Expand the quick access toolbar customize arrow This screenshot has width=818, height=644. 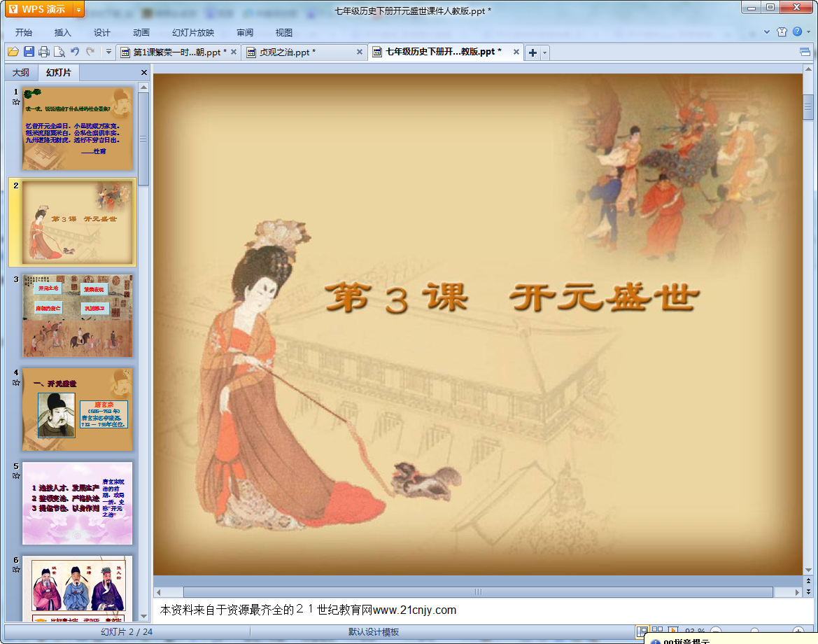108,52
